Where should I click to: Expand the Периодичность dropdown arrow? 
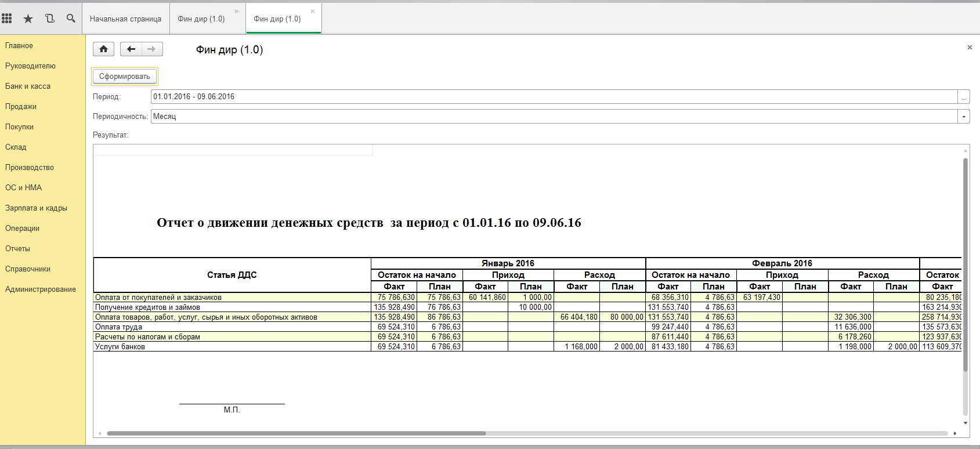tap(964, 117)
